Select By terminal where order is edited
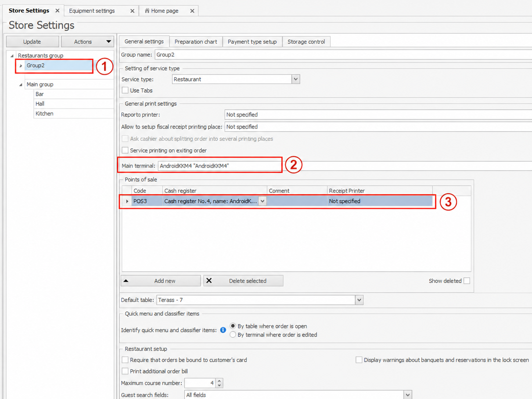 233,335
